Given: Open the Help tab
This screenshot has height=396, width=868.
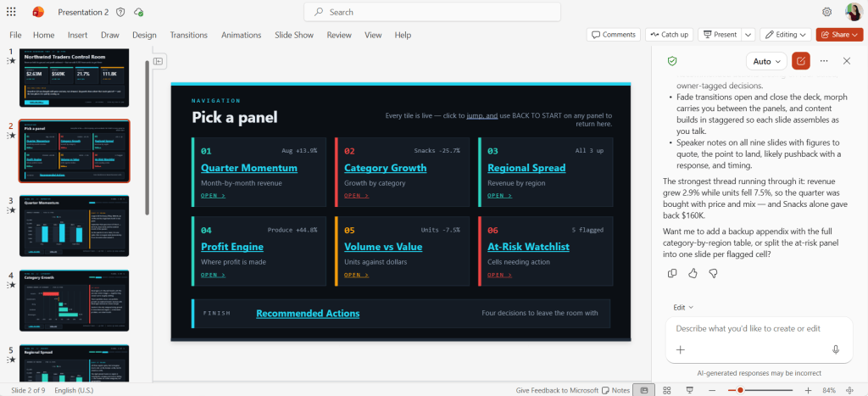Looking at the screenshot, I should point(403,35).
